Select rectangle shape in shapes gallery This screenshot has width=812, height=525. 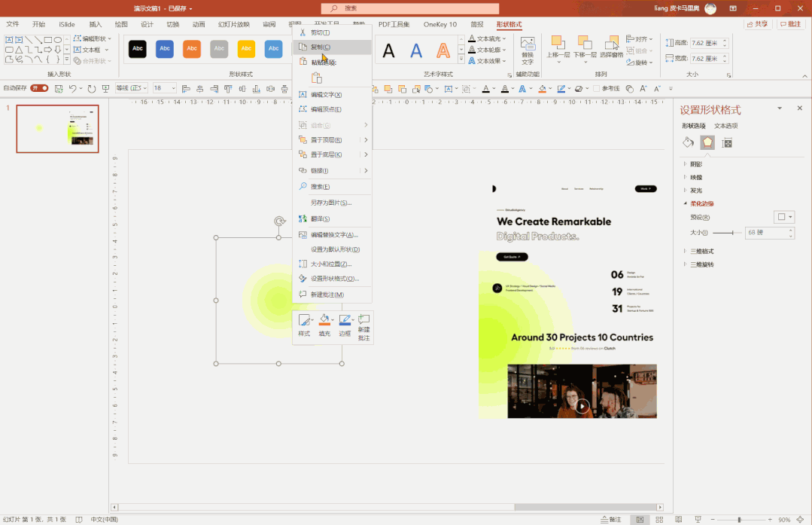coord(47,40)
